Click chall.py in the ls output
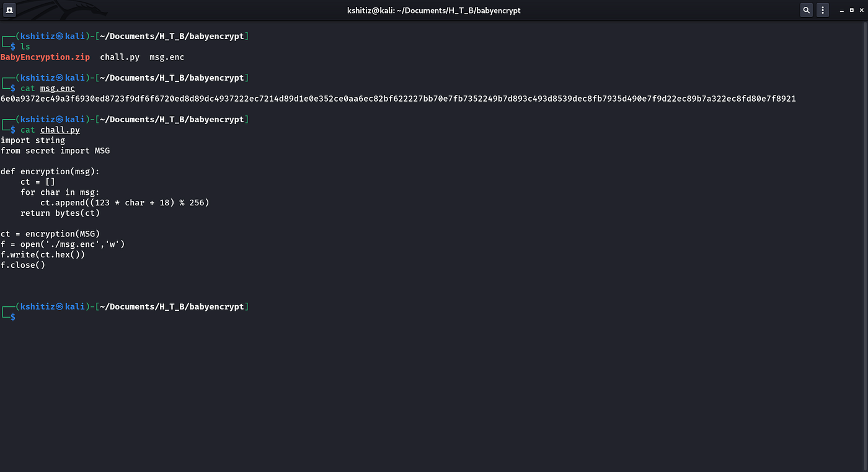Viewport: 868px width, 472px height. [120, 57]
